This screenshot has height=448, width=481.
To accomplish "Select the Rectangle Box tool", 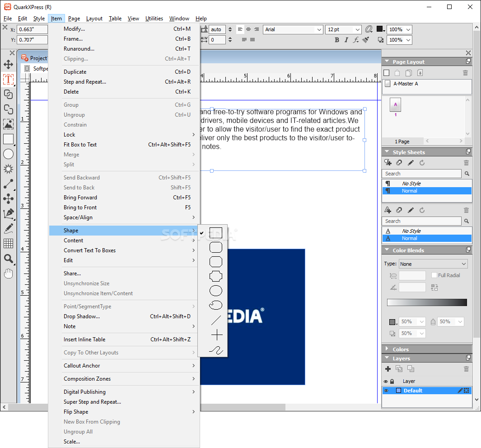I will pyautogui.click(x=8, y=139).
